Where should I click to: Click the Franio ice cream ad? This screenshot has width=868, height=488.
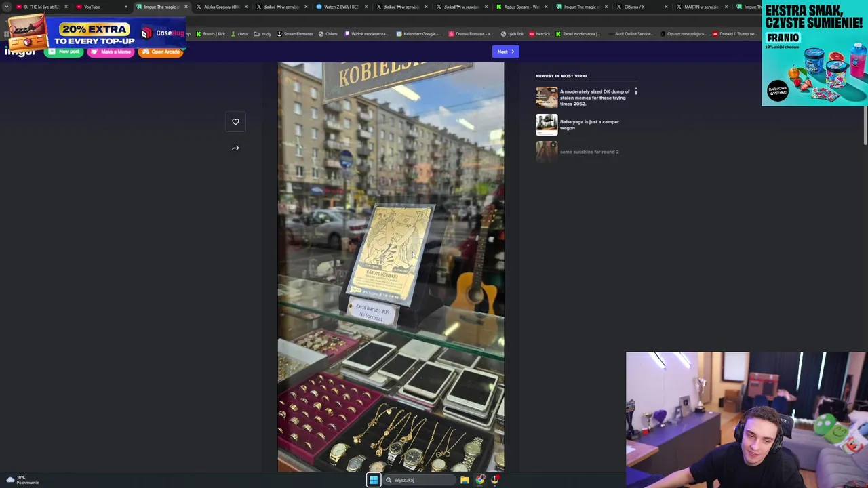coord(814,54)
